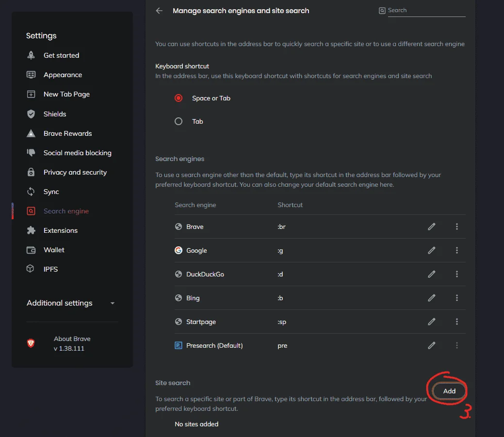Open Social media blocking settings
The height and width of the screenshot is (437, 504).
pos(78,153)
